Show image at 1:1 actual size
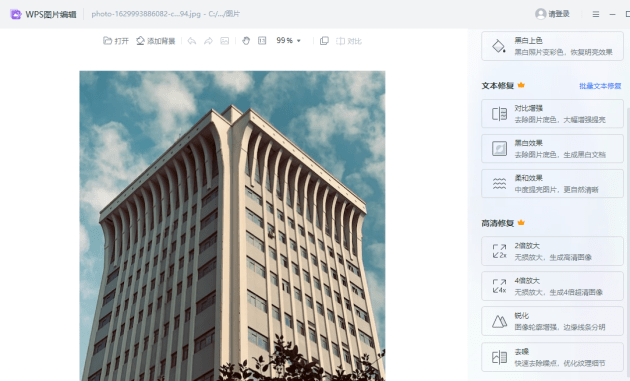This screenshot has height=381, width=630. click(x=262, y=41)
